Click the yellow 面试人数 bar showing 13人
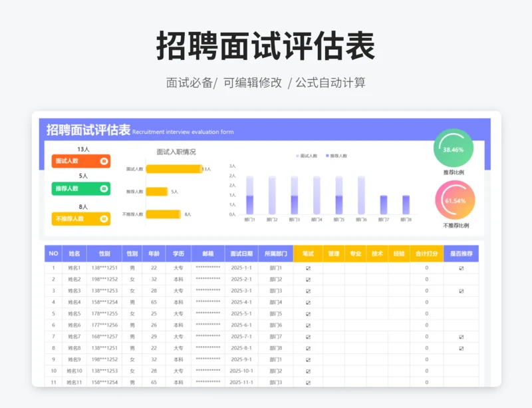532x408 pixels. (x=174, y=169)
